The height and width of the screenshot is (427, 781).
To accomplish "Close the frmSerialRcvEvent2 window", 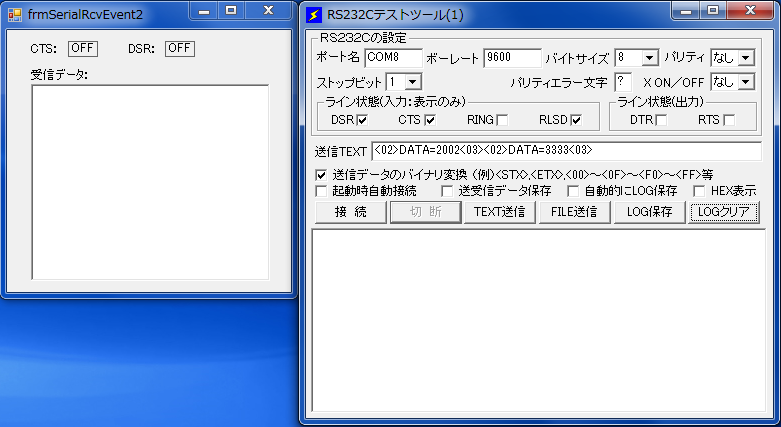I will click(x=268, y=11).
